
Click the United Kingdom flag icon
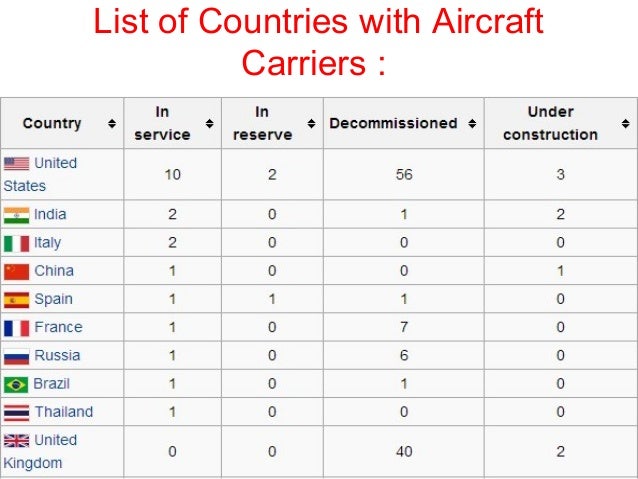click(x=17, y=440)
